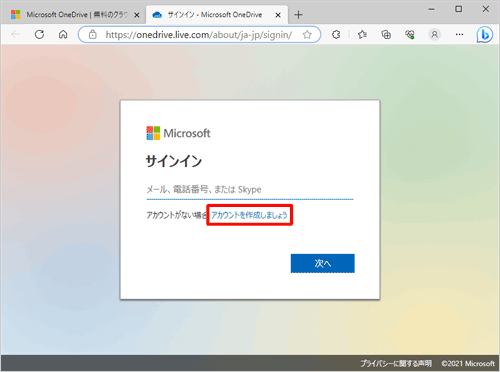Add this page to favorites star
This screenshot has height=372, width=500.
pyautogui.click(x=307, y=35)
